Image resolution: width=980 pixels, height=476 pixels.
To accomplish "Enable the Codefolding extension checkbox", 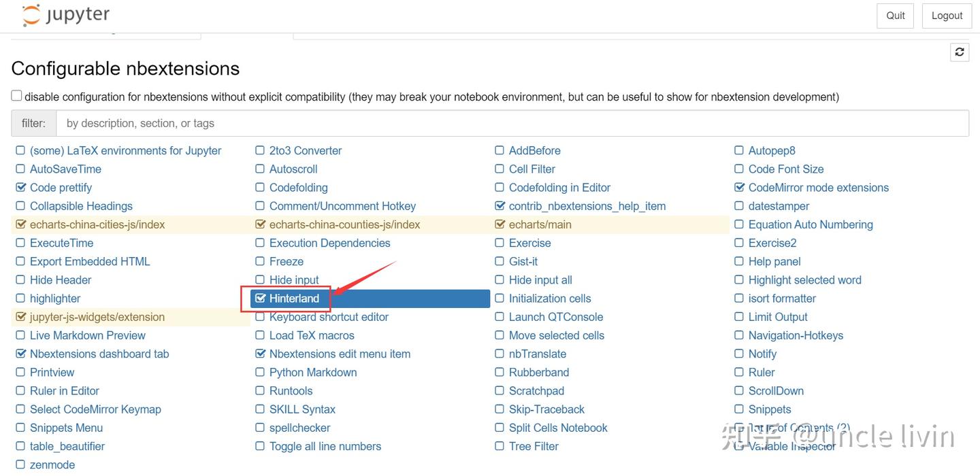I will pos(260,188).
